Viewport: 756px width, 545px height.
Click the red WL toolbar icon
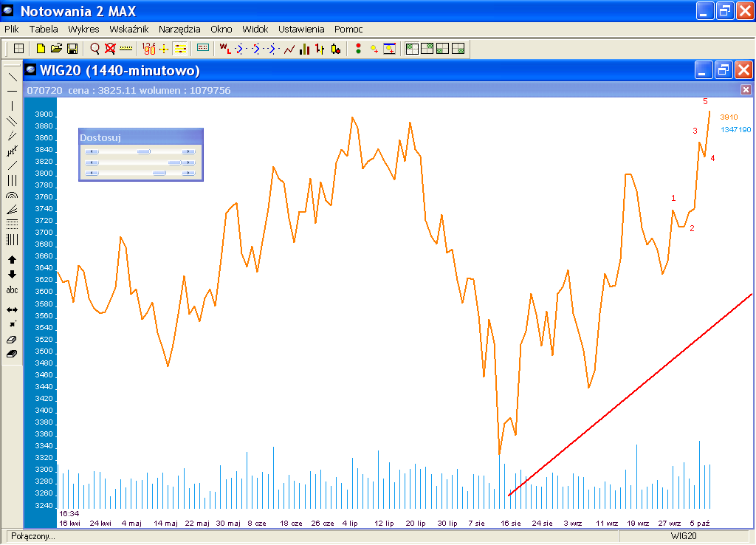(x=225, y=48)
